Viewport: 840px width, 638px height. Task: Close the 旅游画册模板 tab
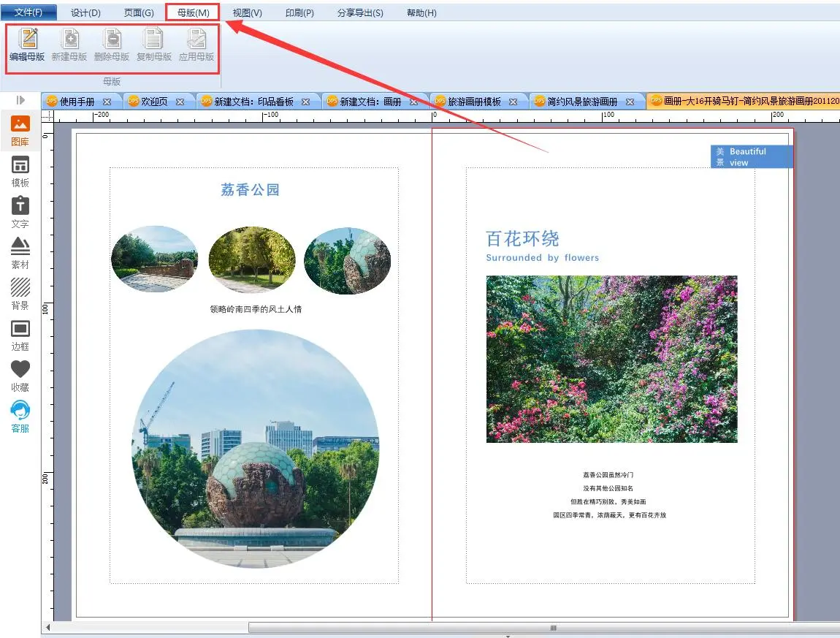(513, 102)
